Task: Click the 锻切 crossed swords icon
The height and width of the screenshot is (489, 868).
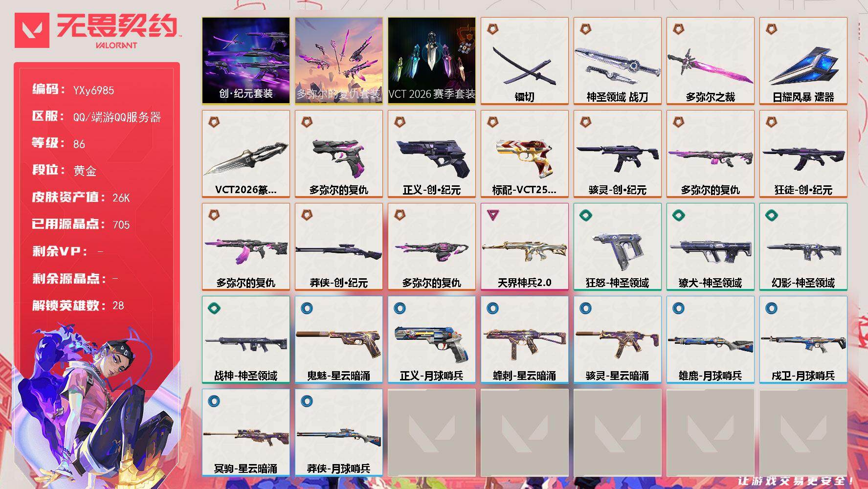Action: [525, 61]
